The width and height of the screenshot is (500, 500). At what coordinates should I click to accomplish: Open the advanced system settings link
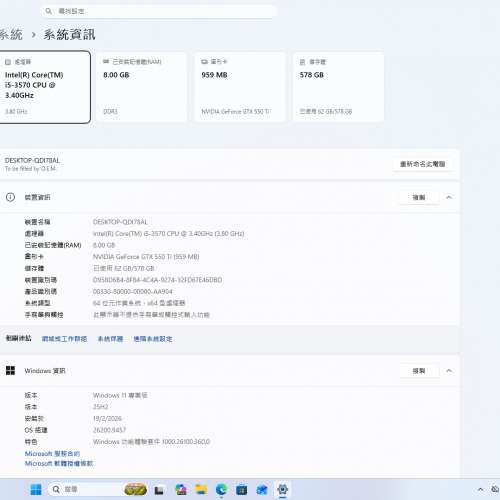point(153,339)
